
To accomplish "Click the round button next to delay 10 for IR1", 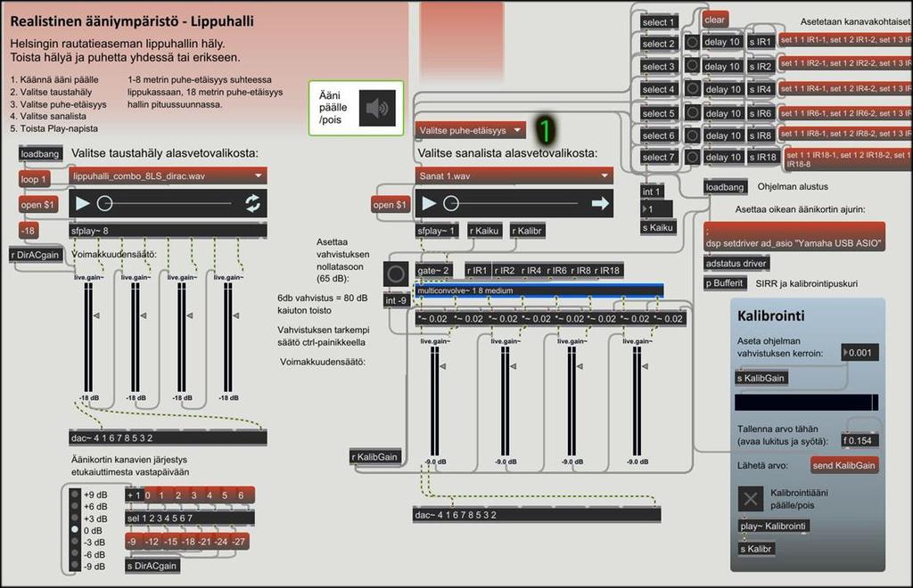I will tap(692, 42).
